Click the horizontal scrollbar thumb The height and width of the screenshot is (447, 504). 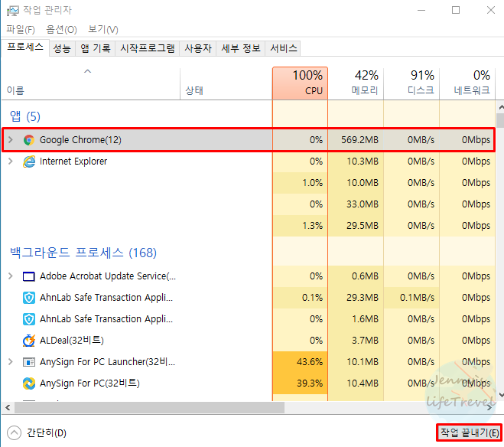coord(149,408)
